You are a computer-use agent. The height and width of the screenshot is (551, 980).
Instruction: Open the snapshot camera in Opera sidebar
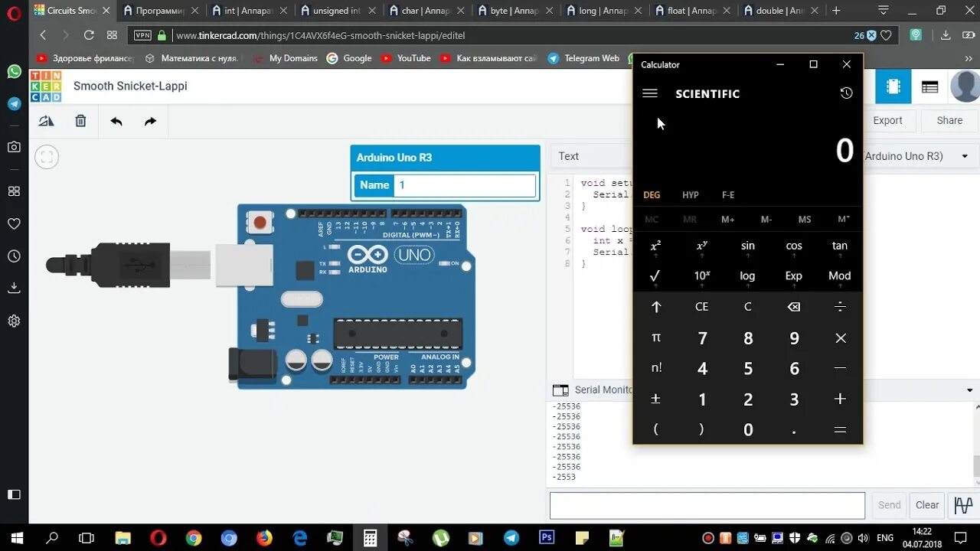click(14, 147)
